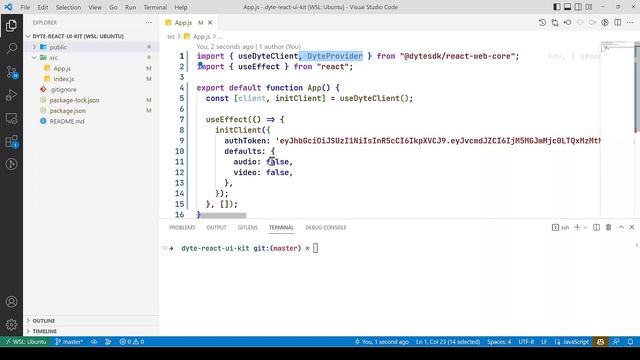Open the Source Control view
This screenshot has width=640, height=360.
click(11, 72)
